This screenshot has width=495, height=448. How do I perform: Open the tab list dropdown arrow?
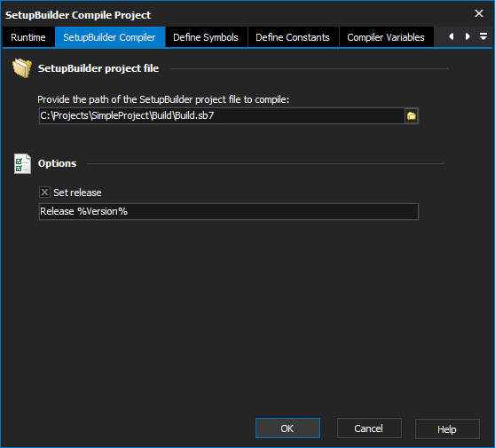pyautogui.click(x=483, y=36)
